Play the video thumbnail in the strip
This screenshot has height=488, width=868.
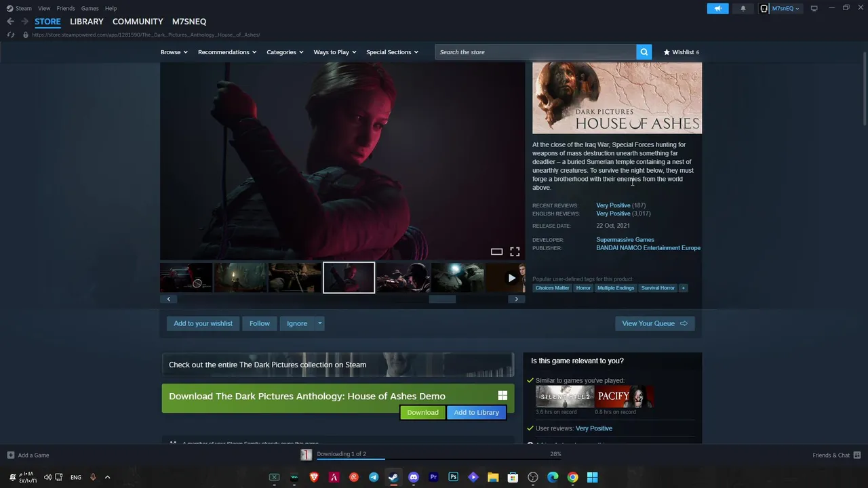[511, 278]
